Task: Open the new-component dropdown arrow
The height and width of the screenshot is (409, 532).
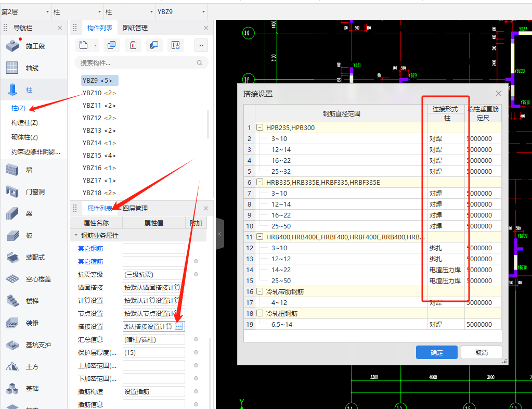Action: tap(95, 45)
